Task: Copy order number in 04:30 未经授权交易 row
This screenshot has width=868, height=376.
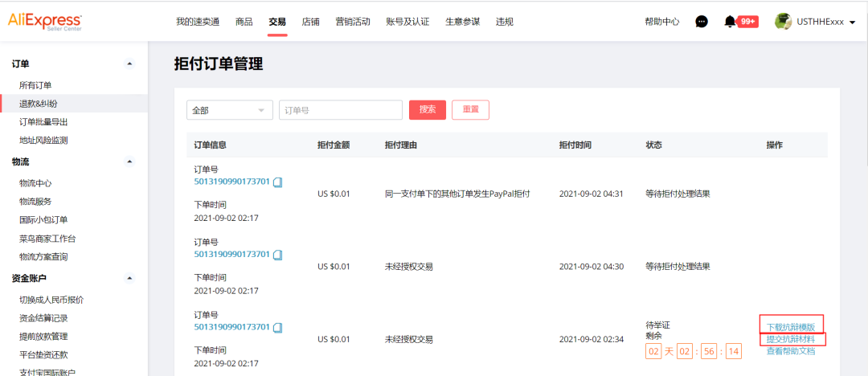Action: (x=278, y=255)
